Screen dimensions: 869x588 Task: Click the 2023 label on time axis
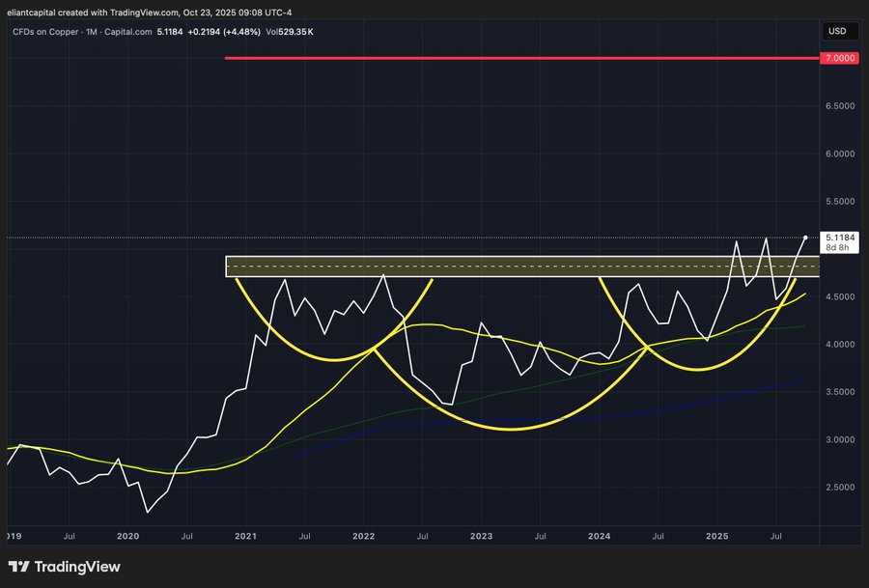pyautogui.click(x=481, y=534)
